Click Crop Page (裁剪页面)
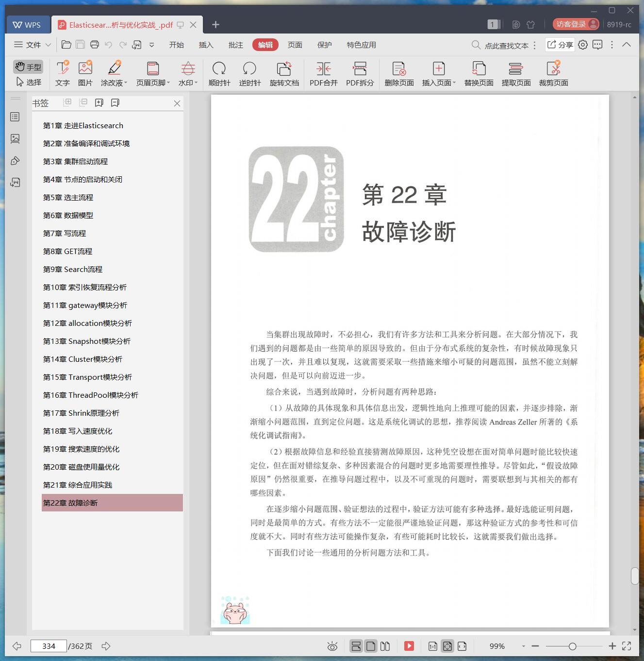The image size is (644, 661). coord(554,74)
